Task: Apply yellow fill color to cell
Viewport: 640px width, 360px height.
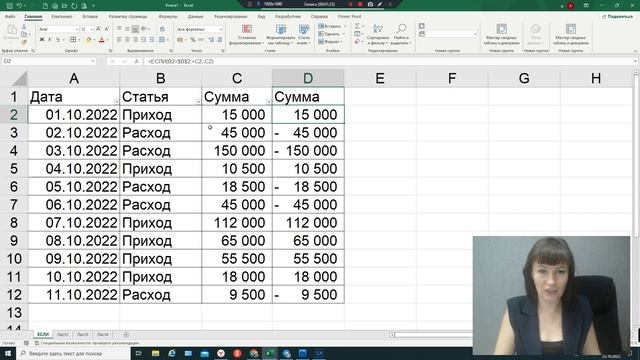Action: [89, 40]
